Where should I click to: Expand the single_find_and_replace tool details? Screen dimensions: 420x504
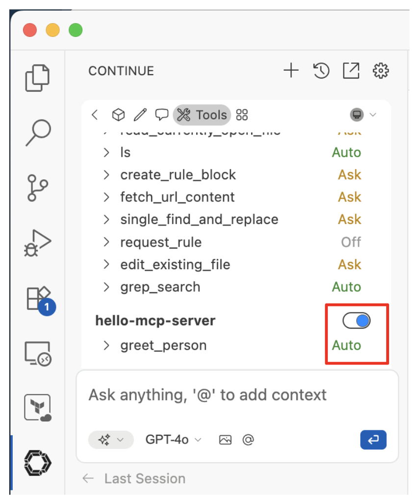pyautogui.click(x=106, y=220)
